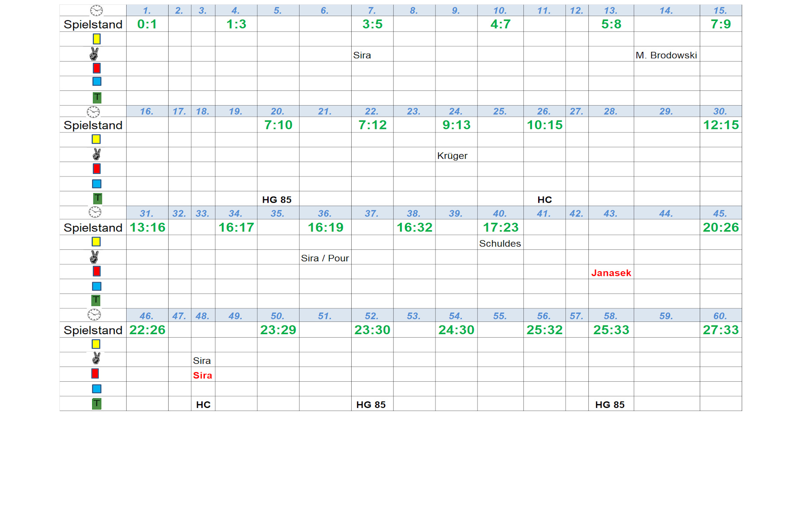Click the final score 27:33
795x532 pixels.
point(720,330)
